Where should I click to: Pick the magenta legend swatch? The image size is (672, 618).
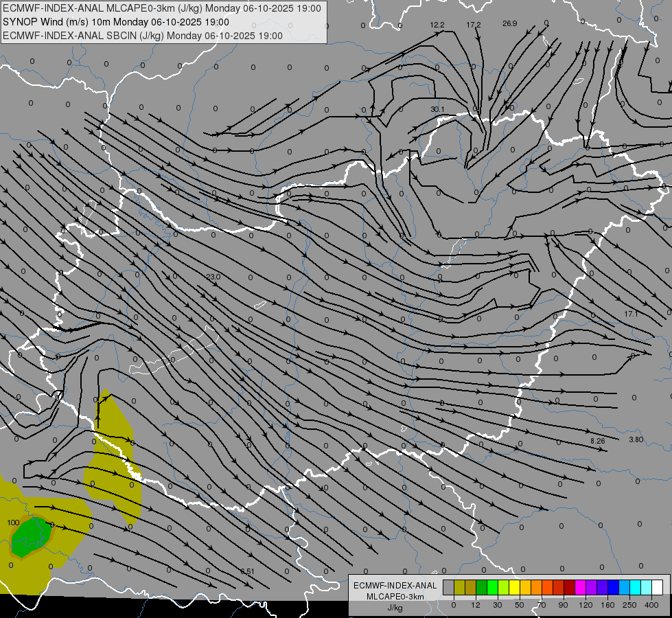(581, 587)
